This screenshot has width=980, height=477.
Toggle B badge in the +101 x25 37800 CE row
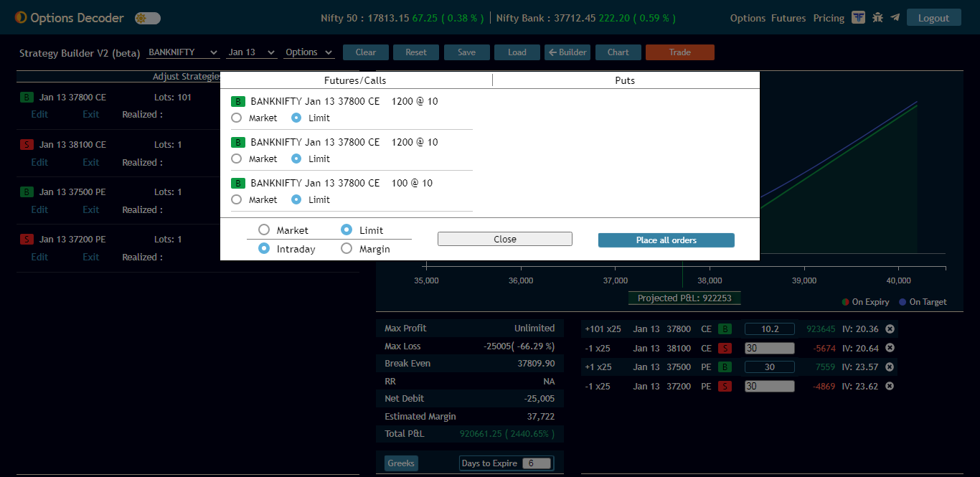click(725, 329)
